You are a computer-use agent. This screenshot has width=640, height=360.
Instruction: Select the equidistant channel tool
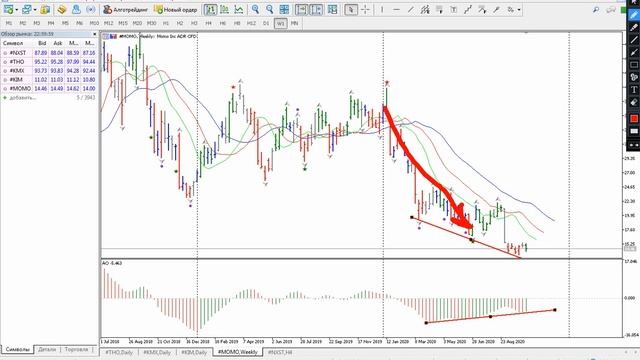[425, 9]
